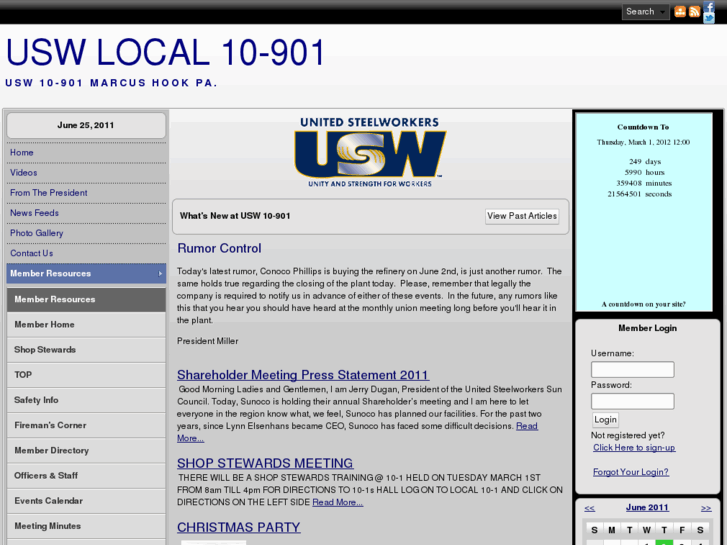Open Shareholder Meeting Press Statement 2011 article
727x545 pixels.
pos(303,375)
